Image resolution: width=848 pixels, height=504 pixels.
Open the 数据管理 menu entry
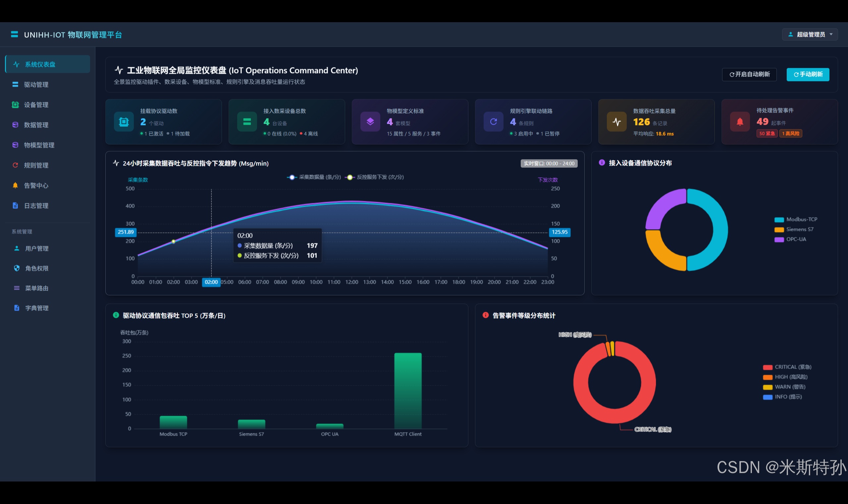(x=48, y=125)
